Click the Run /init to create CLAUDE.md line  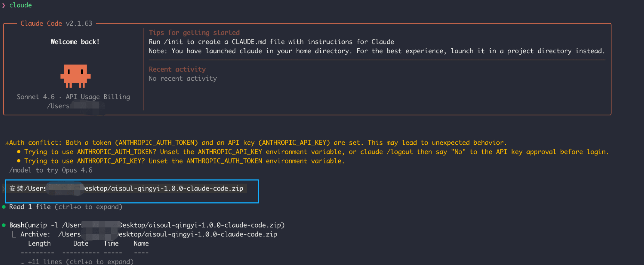tap(272, 42)
